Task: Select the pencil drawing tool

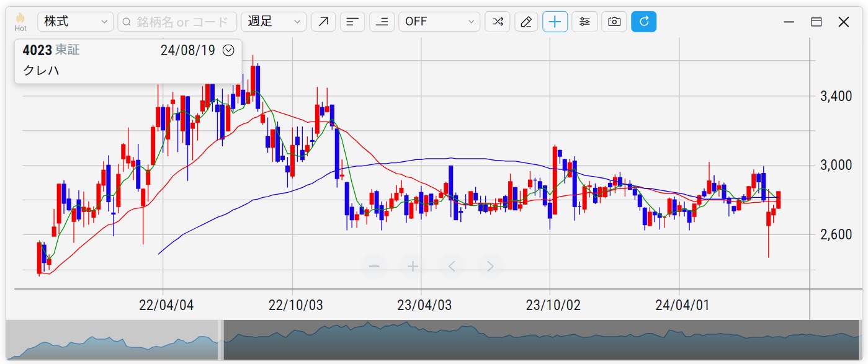Action: point(526,22)
